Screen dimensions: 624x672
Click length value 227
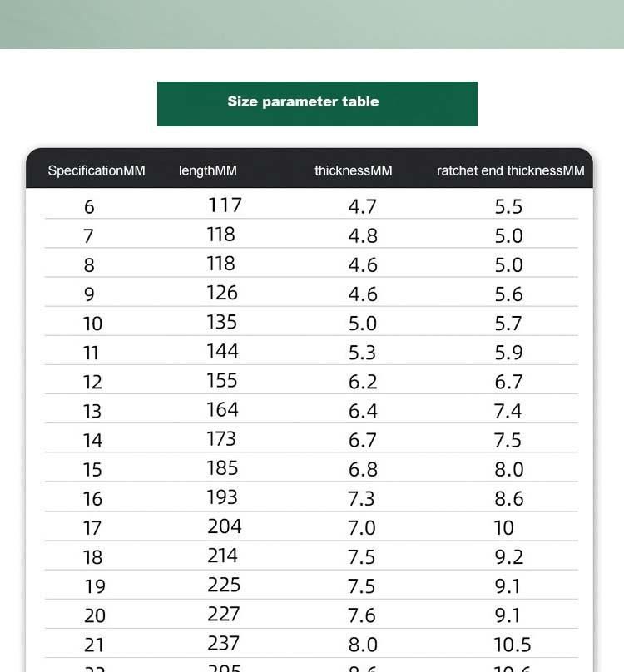tap(224, 614)
